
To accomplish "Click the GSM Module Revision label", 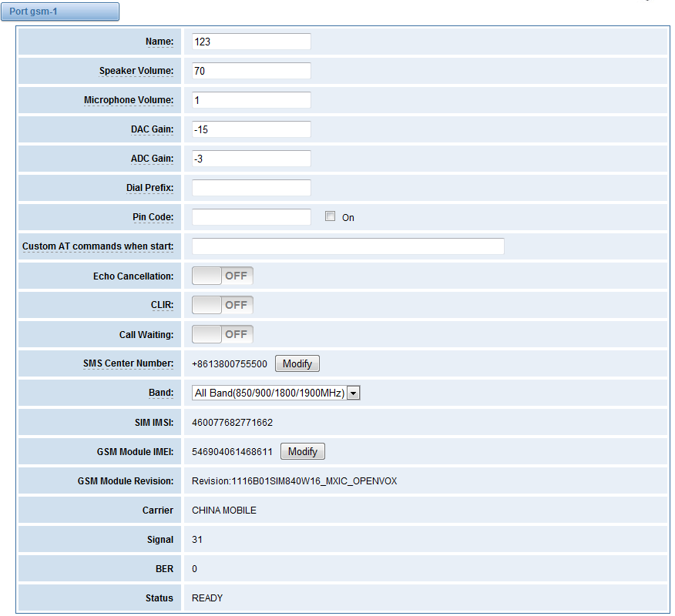I will coord(126,481).
